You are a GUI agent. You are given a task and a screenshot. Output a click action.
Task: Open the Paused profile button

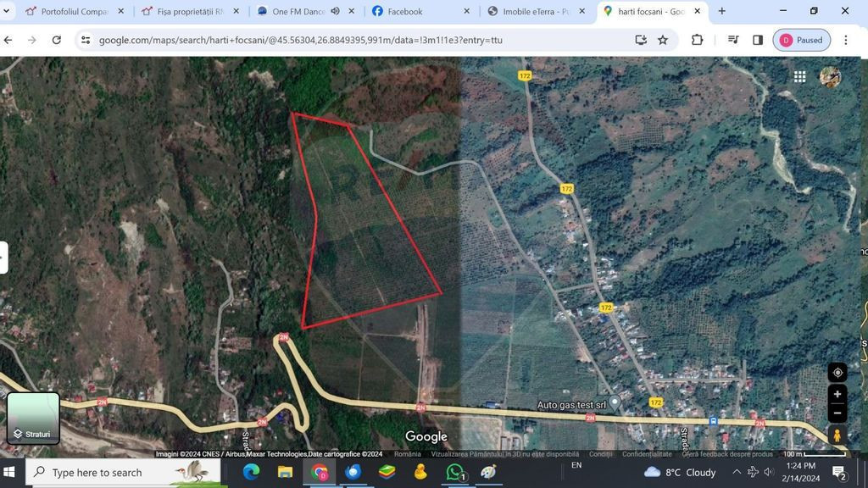pyautogui.click(x=801, y=40)
